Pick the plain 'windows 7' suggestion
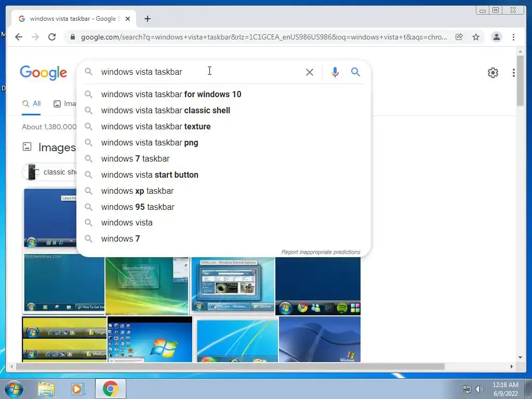Screen dimensions: 532x399 pos(224,239)
